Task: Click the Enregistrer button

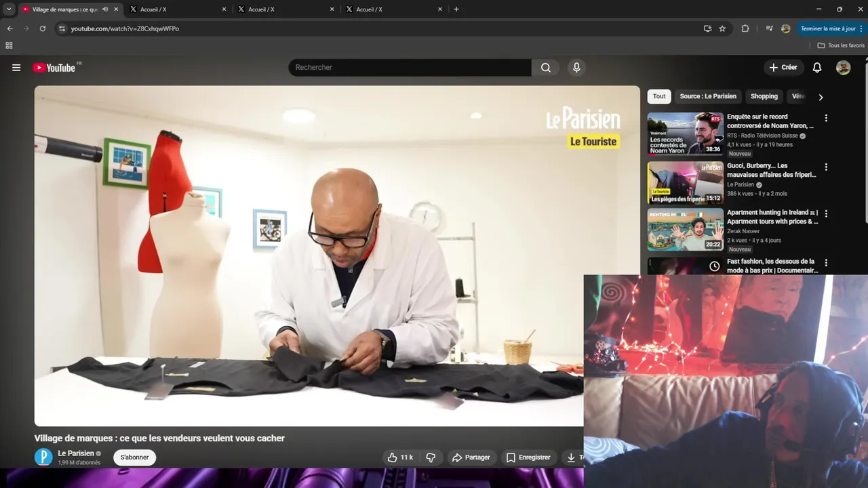Action: [528, 457]
